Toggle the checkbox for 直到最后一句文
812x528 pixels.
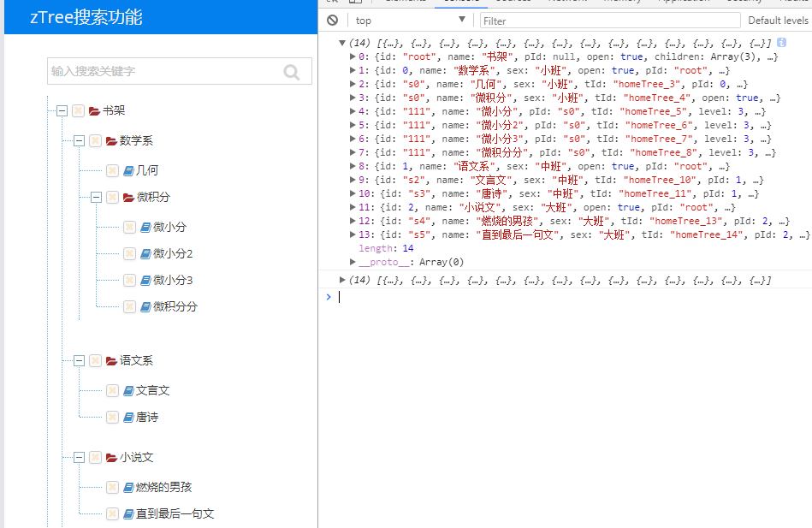112,514
